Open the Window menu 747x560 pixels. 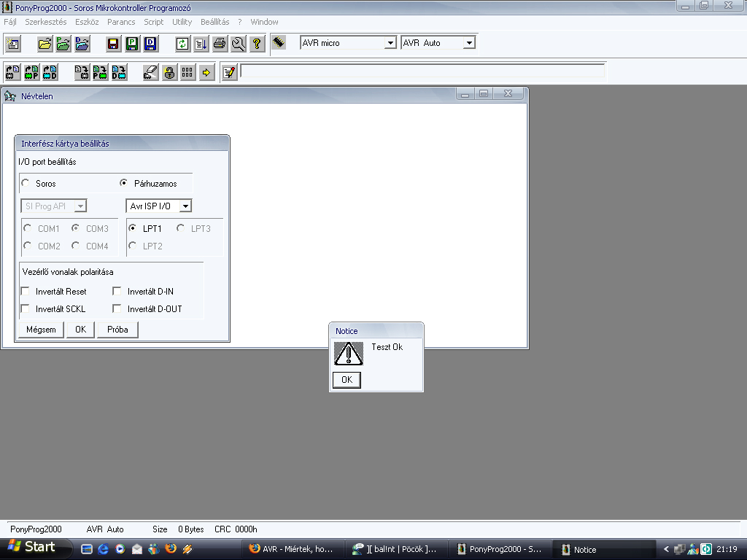(264, 22)
